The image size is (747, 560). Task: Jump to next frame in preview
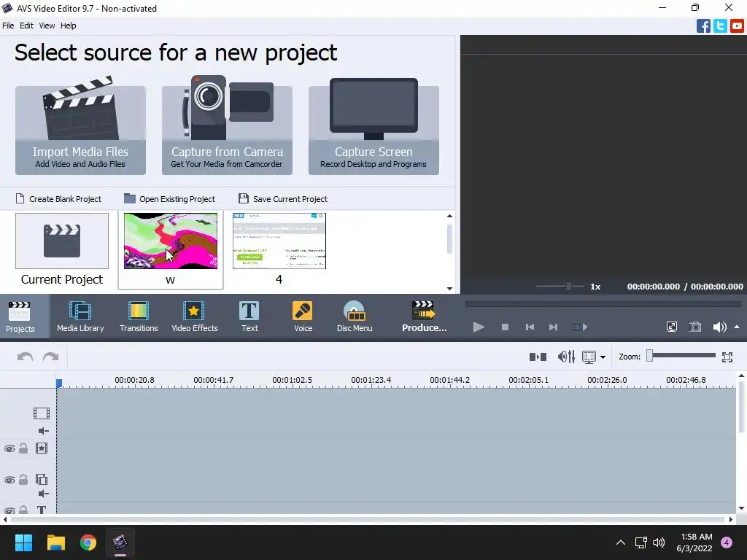[553, 327]
